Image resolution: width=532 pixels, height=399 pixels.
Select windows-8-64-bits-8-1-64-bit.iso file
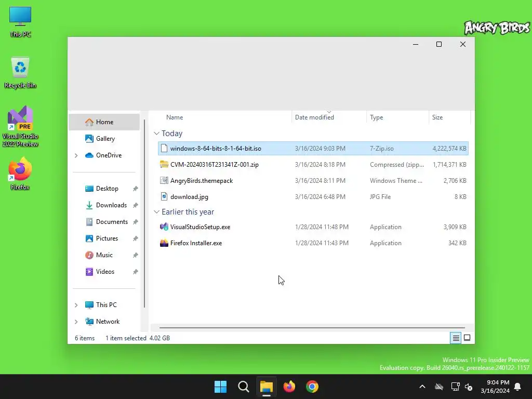point(313,149)
